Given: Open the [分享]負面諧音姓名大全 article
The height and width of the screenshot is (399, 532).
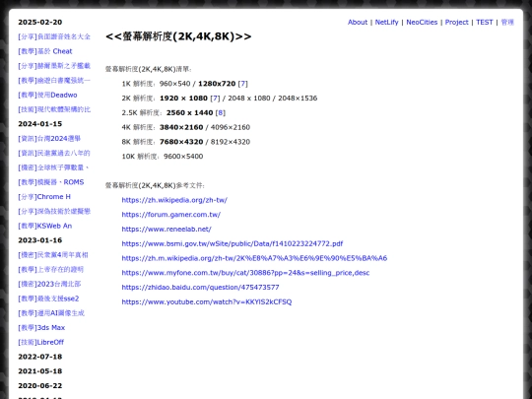Looking at the screenshot, I should (54, 36).
